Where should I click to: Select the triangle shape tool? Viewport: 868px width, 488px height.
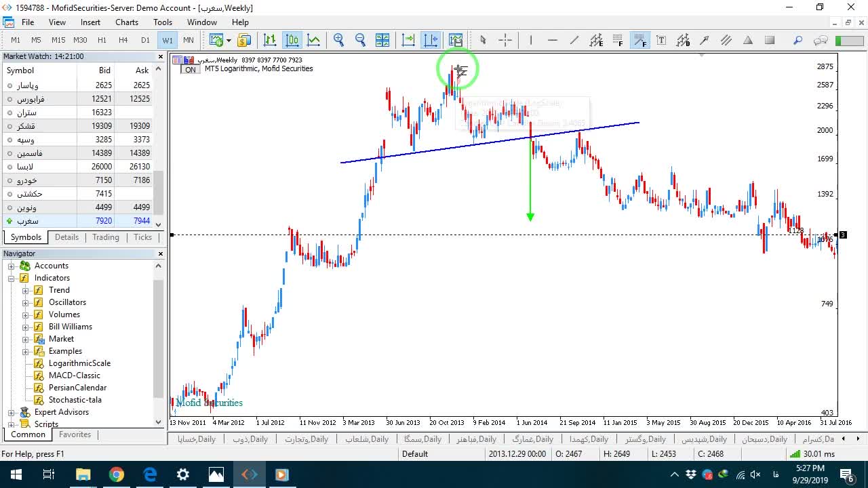coord(748,40)
